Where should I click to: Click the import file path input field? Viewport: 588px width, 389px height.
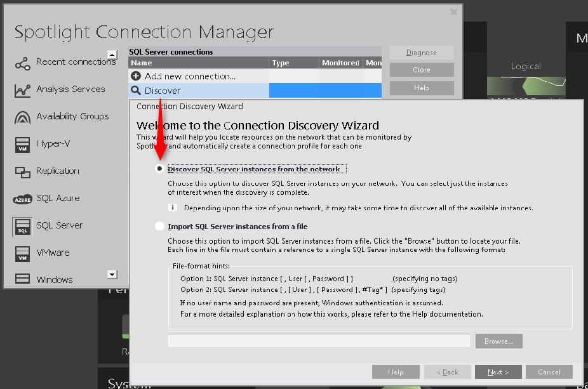319,341
